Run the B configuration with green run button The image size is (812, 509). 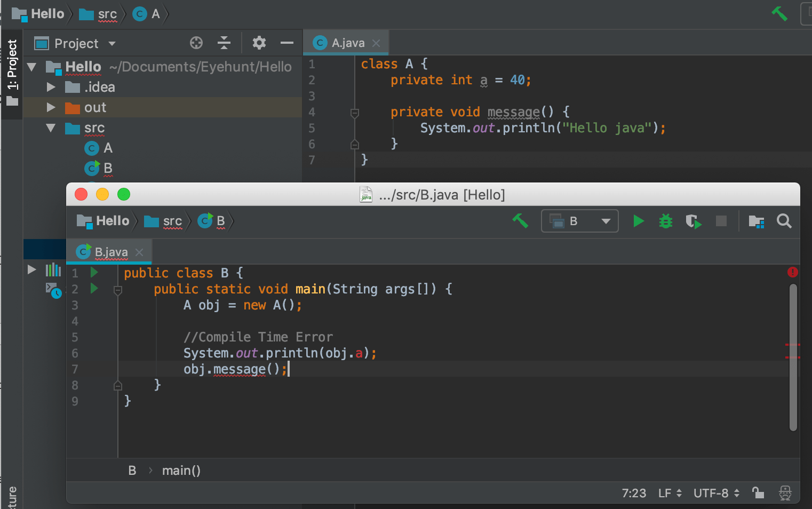[638, 220]
